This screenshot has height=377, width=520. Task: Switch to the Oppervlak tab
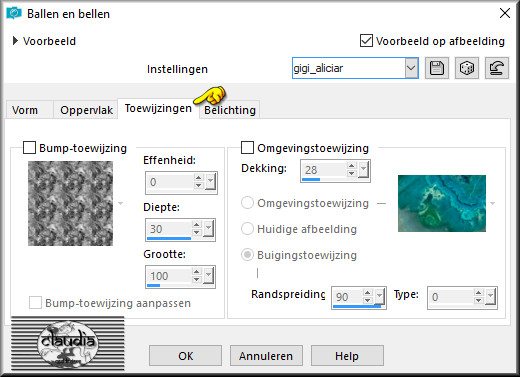point(86,110)
